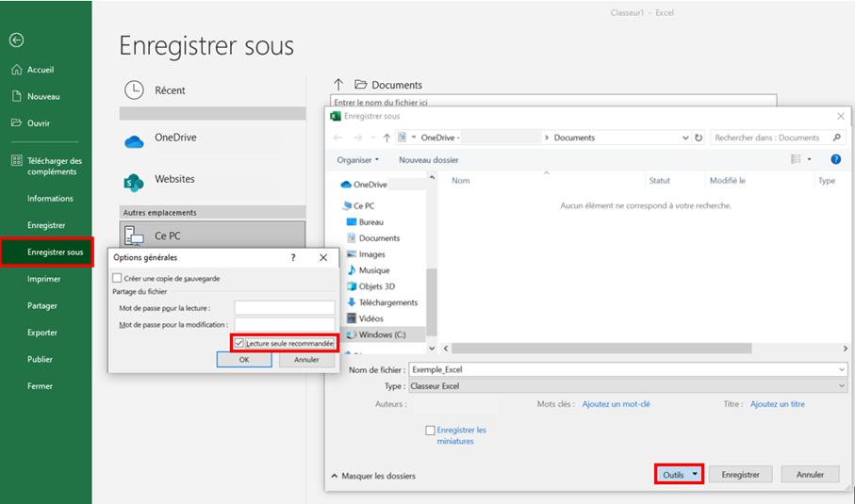Select Exporter in the sidebar
This screenshot has width=855, height=504.
point(42,333)
